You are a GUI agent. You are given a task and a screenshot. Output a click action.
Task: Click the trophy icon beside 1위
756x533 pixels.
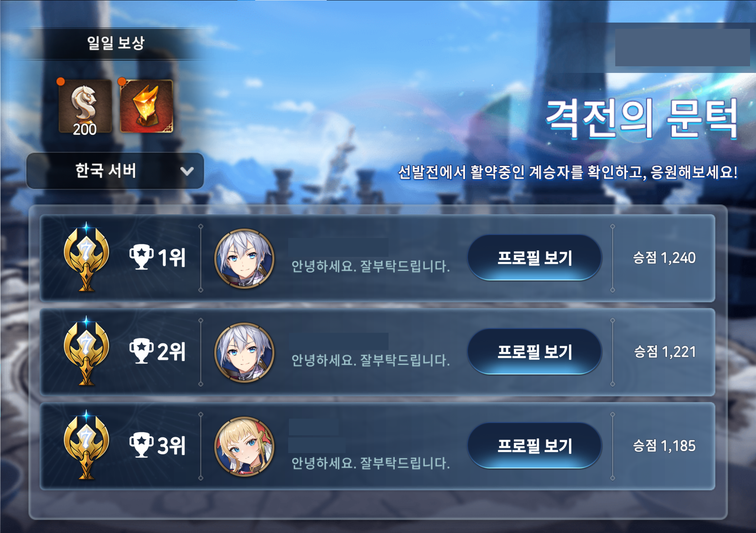pyautogui.click(x=141, y=257)
